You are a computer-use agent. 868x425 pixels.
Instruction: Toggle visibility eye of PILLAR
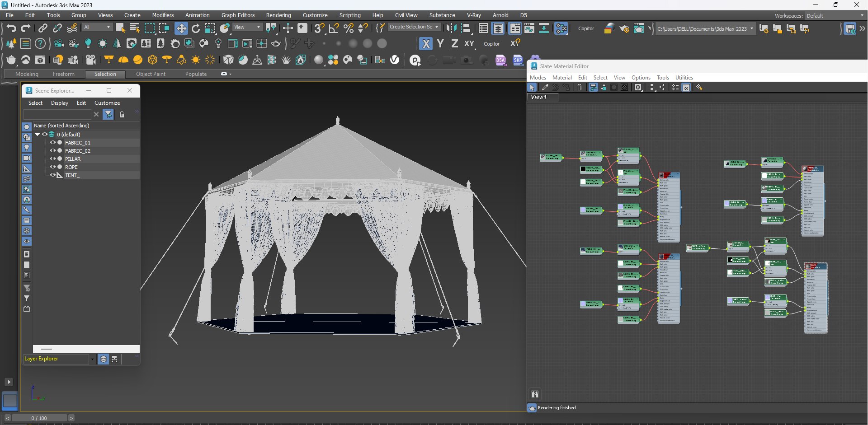pyautogui.click(x=53, y=159)
